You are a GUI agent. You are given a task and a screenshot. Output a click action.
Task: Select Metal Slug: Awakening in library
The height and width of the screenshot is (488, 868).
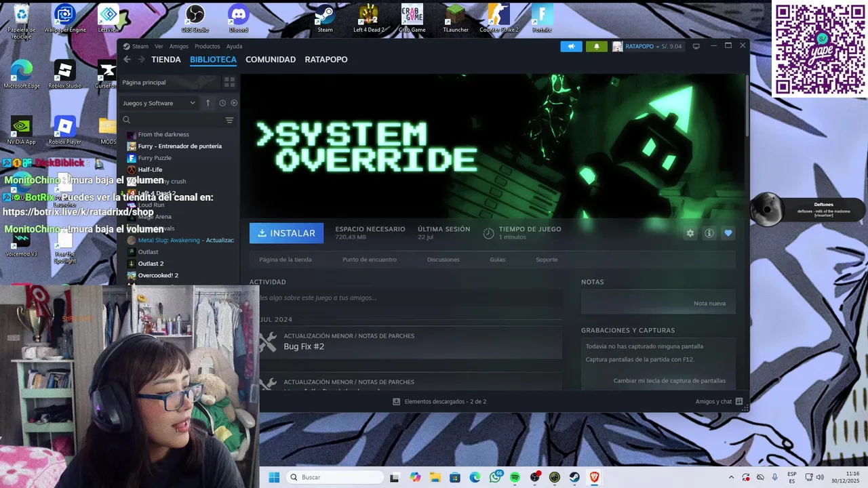[x=180, y=240]
